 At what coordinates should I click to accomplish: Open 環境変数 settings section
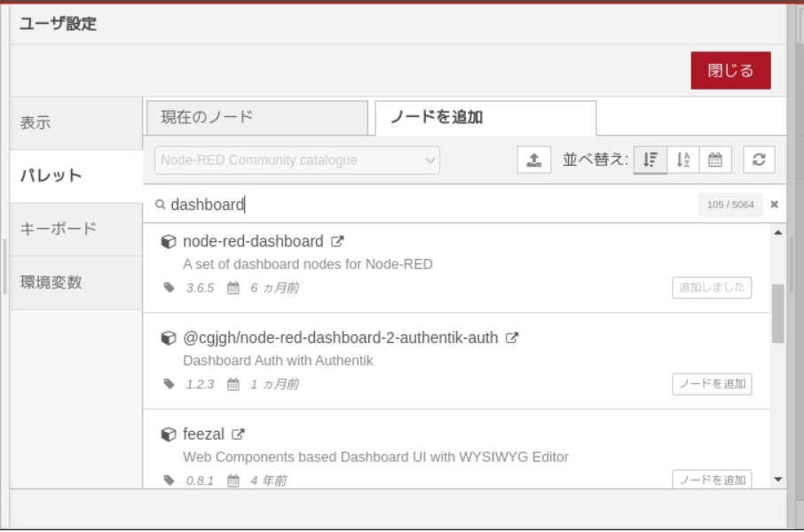click(x=76, y=282)
